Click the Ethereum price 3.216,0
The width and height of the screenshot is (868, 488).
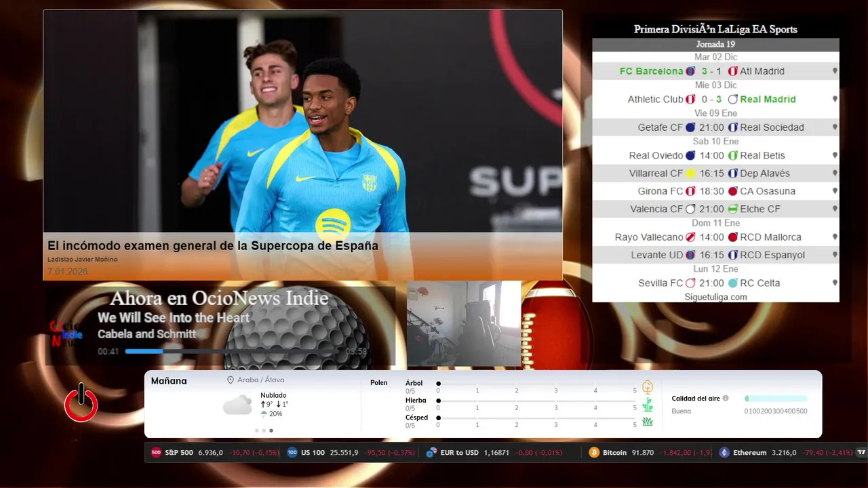(784, 453)
